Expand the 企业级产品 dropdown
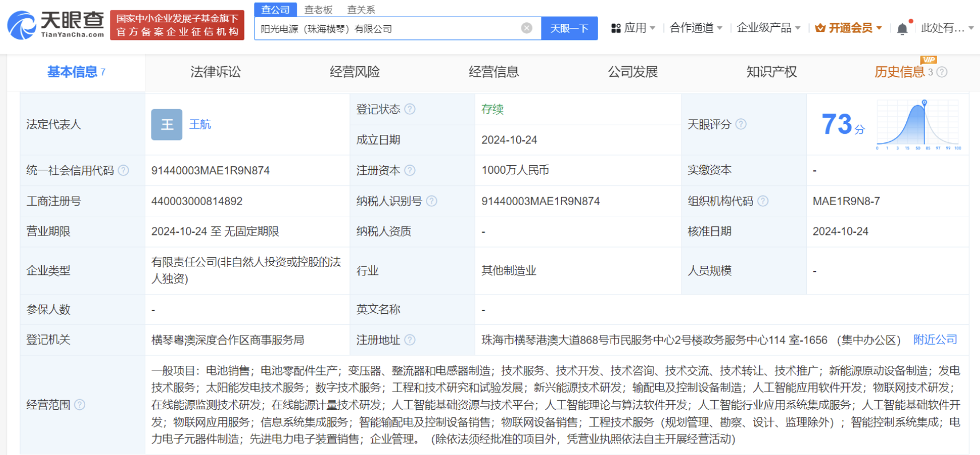Image resolution: width=980 pixels, height=455 pixels. click(x=768, y=28)
